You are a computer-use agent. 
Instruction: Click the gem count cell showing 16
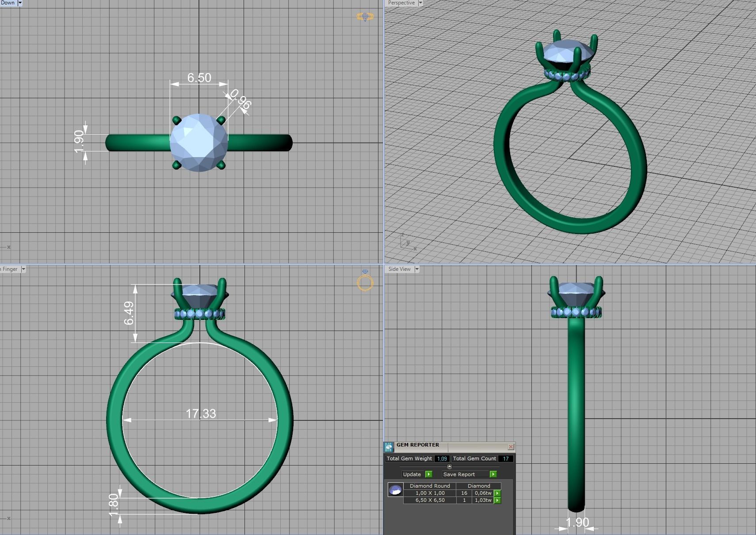pos(464,493)
